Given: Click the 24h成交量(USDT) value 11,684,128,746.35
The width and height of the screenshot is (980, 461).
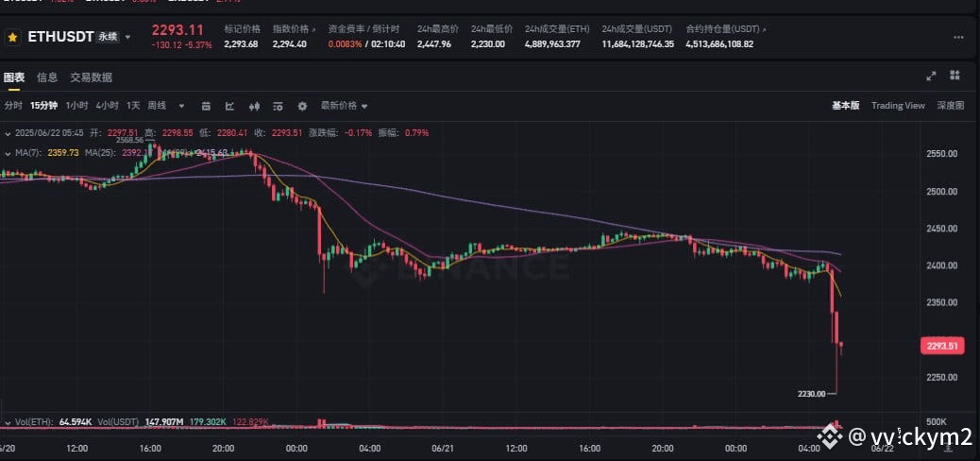Looking at the screenshot, I should pyautogui.click(x=638, y=44).
